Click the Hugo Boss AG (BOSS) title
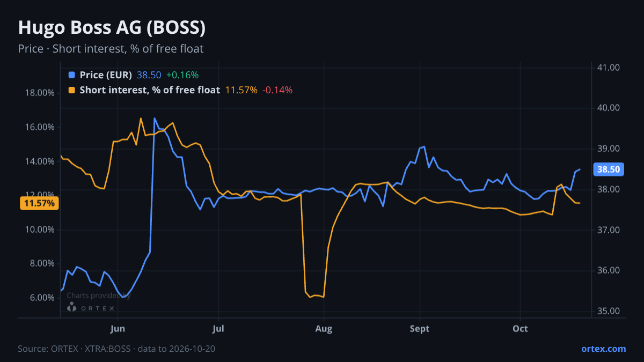Image resolution: width=644 pixels, height=362 pixels. tap(112, 27)
